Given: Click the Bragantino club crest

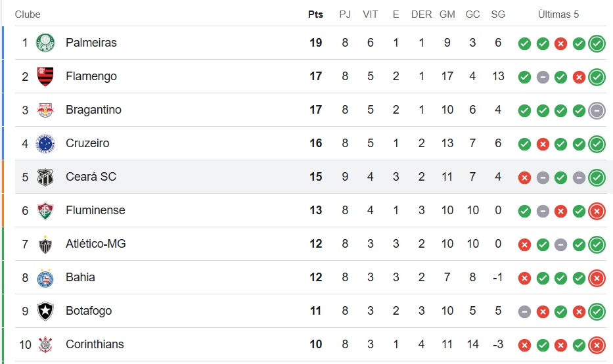Looking at the screenshot, I should pyautogui.click(x=45, y=110).
